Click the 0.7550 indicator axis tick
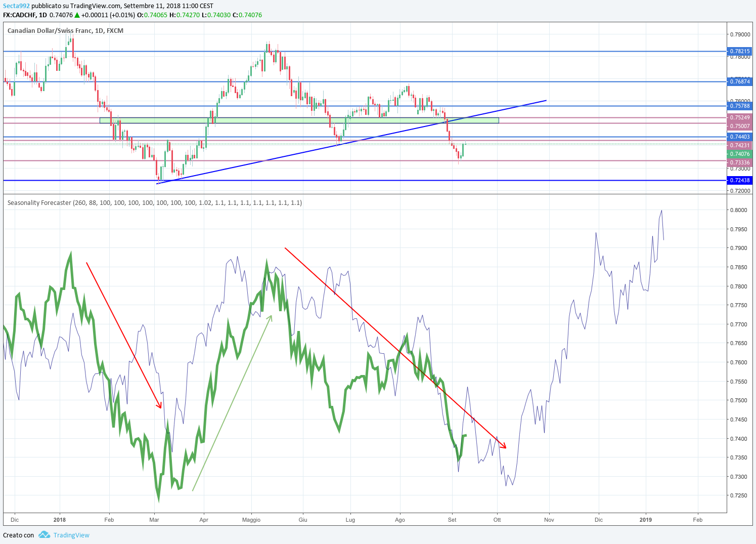Viewport: 756px width, 544px height. click(740, 382)
